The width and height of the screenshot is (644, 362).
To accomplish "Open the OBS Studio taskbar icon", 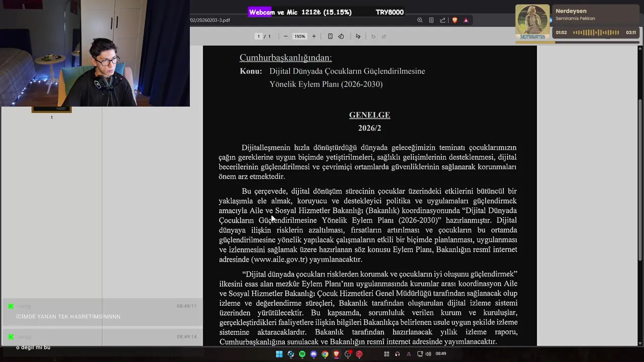I will point(348,354).
